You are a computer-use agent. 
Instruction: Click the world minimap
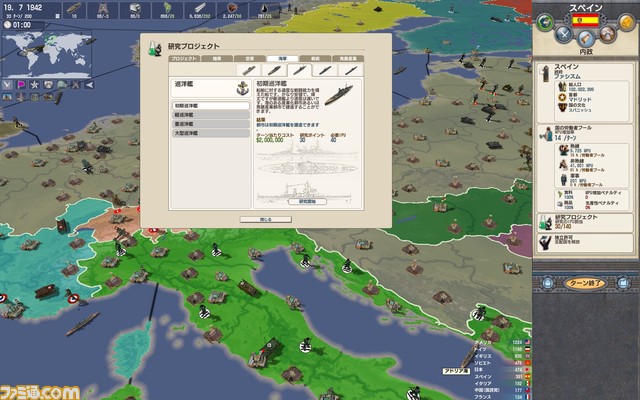point(47,55)
